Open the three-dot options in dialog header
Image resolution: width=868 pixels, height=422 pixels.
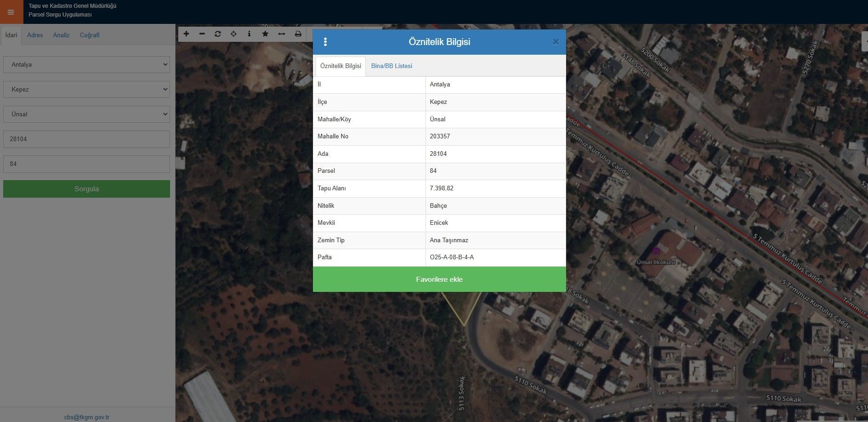point(325,42)
